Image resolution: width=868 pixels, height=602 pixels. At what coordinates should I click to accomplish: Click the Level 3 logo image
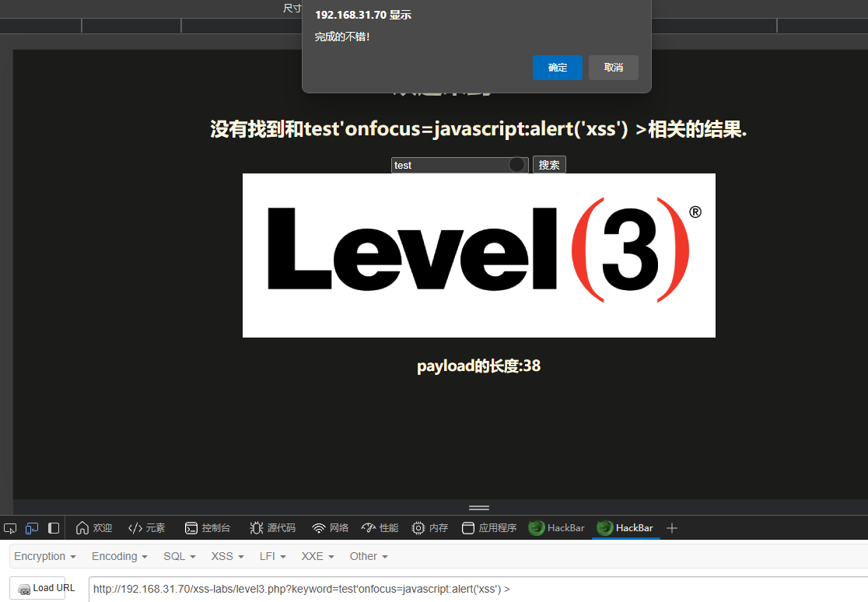coord(479,255)
